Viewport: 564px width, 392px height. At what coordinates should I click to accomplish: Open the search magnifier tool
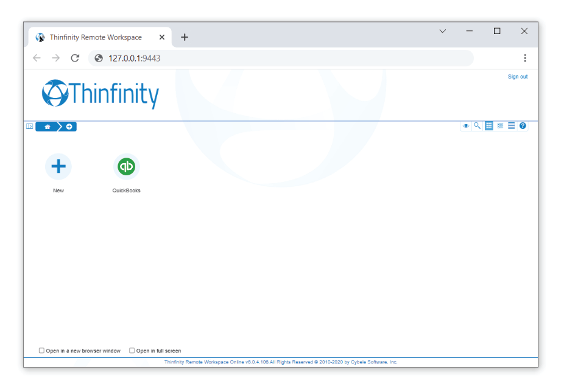coord(477,126)
